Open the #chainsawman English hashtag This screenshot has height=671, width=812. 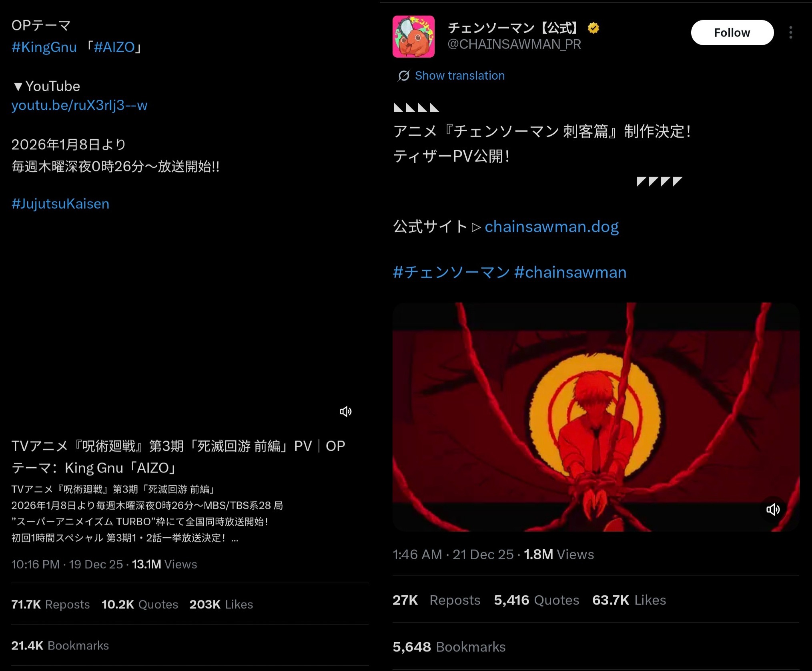[x=570, y=272]
